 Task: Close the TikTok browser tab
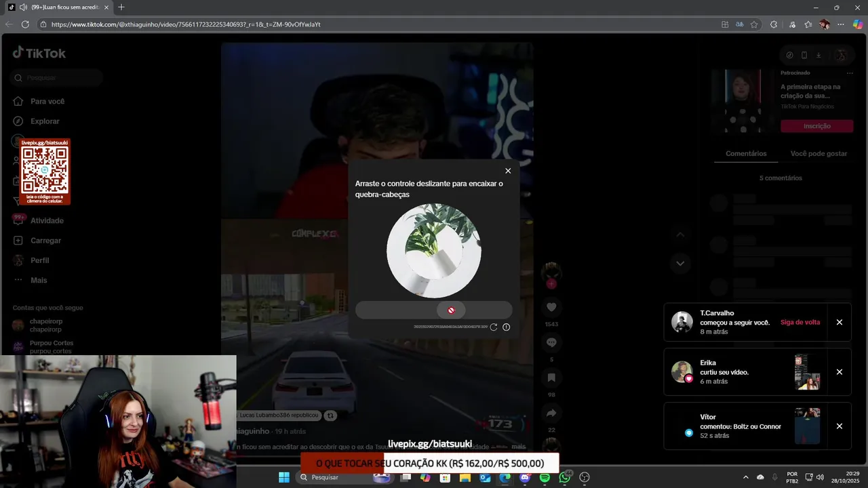pyautogui.click(x=106, y=7)
